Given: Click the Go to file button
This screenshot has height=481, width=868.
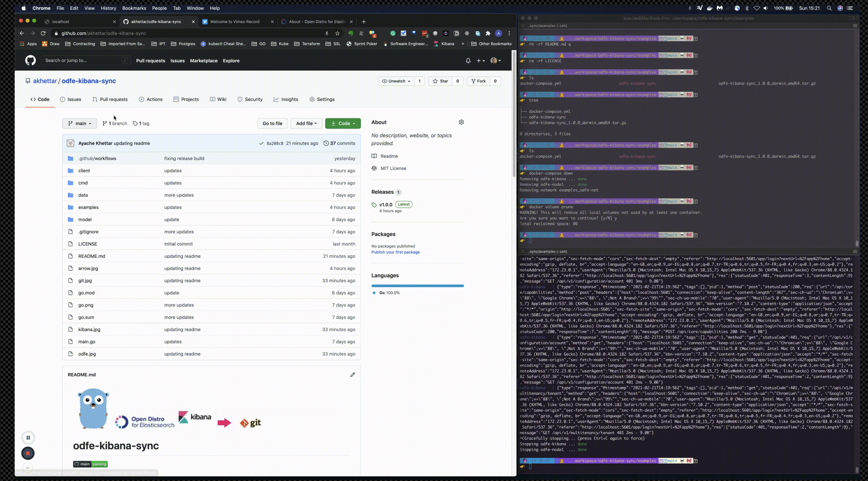Looking at the screenshot, I should [x=272, y=124].
